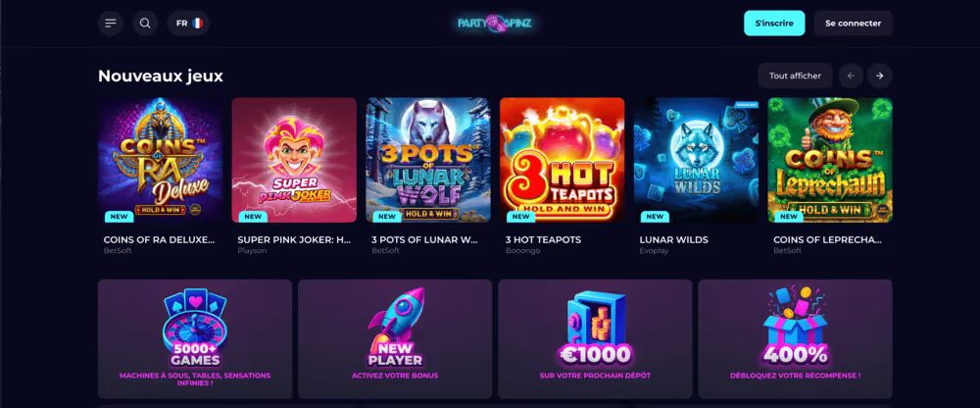Click the S'inscrire button
Image resolution: width=980 pixels, height=408 pixels.
(x=774, y=24)
